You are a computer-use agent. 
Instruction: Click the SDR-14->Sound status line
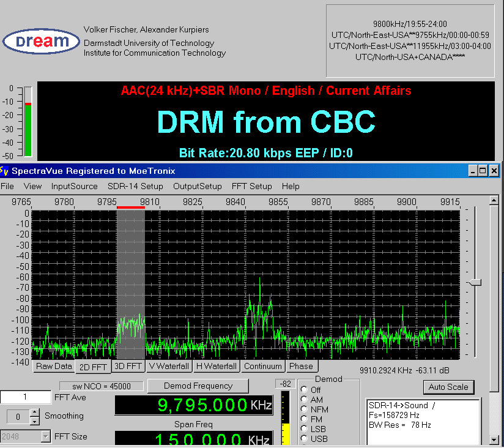(402, 405)
